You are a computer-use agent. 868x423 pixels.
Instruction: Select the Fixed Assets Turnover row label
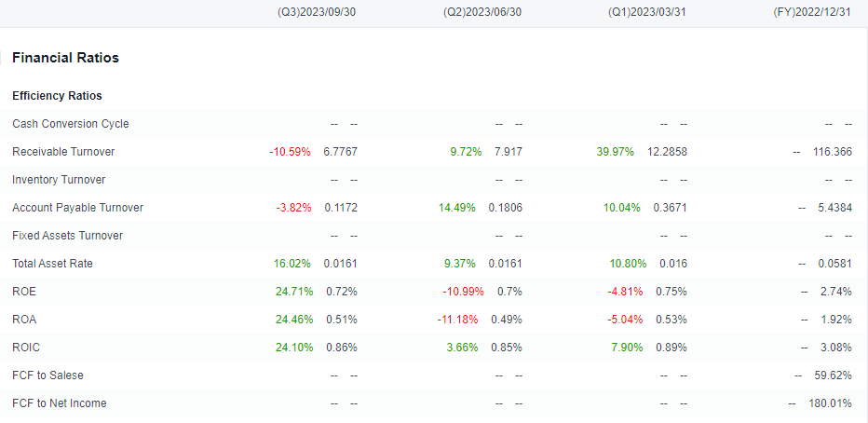[68, 236]
